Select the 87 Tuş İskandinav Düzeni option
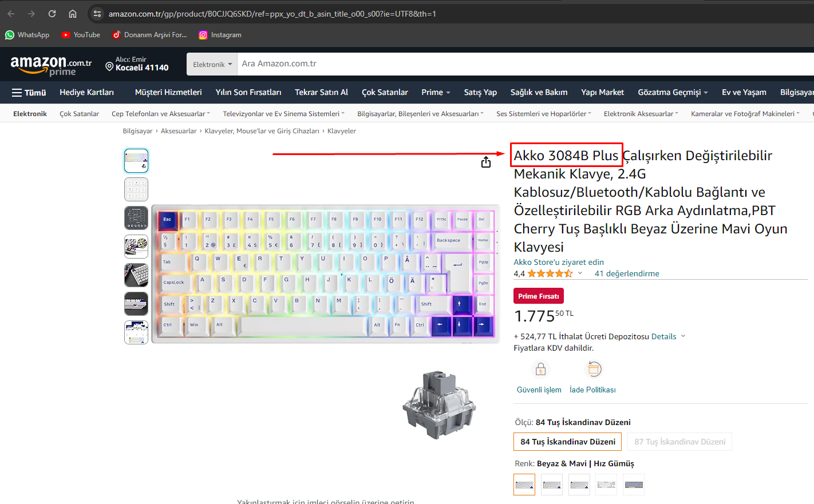This screenshot has height=504, width=814. click(x=680, y=442)
